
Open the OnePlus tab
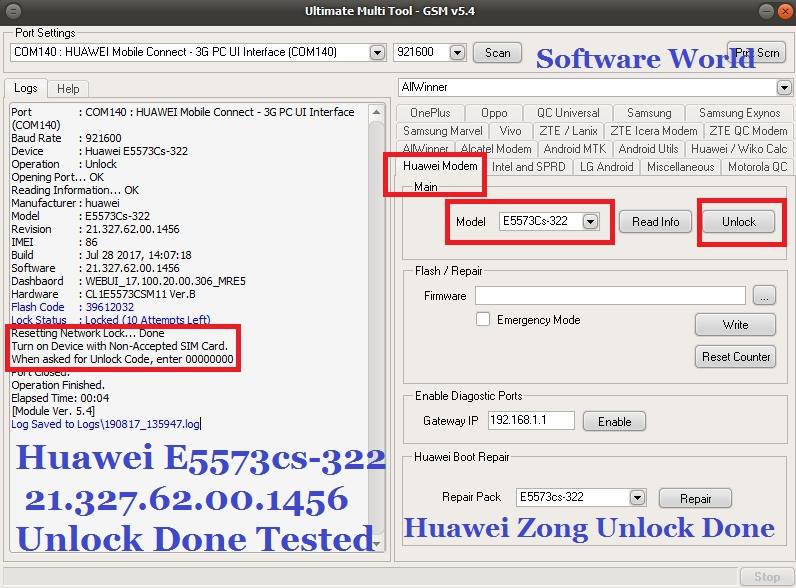[430, 113]
